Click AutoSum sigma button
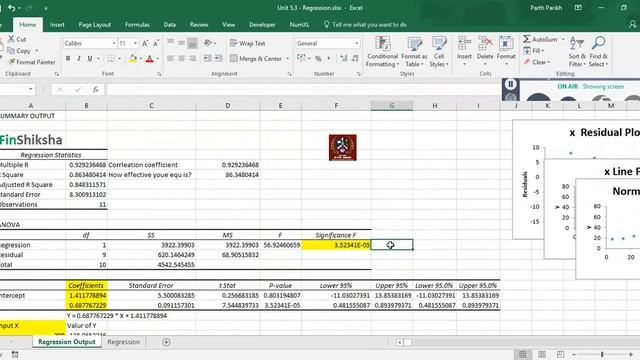The height and width of the screenshot is (360, 640). pyautogui.click(x=540, y=39)
